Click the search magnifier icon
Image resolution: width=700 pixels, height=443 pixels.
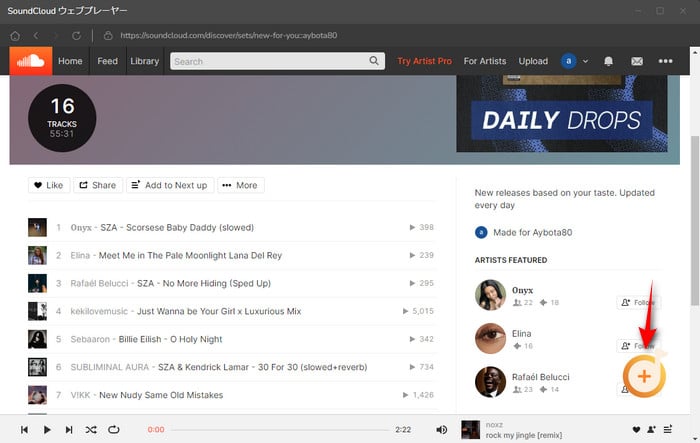[374, 61]
